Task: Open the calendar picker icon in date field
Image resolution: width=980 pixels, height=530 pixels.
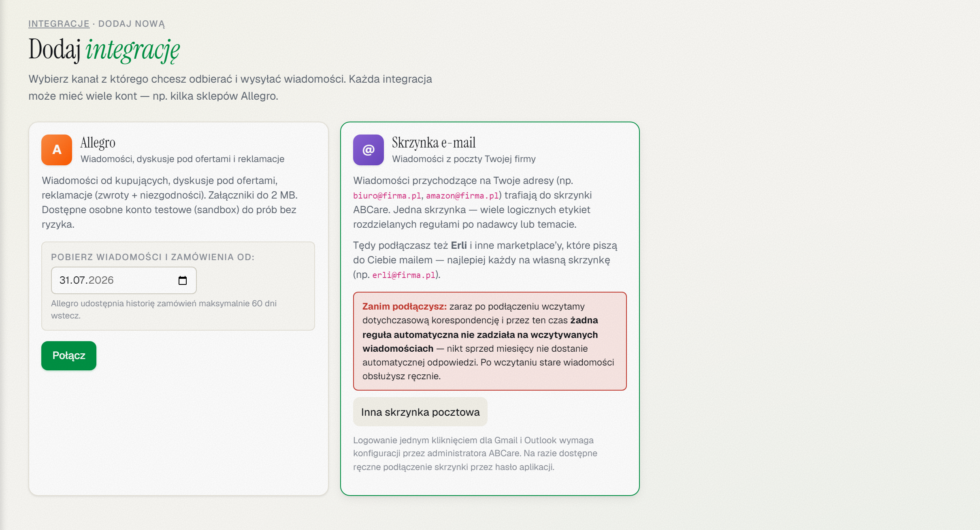Action: tap(183, 280)
